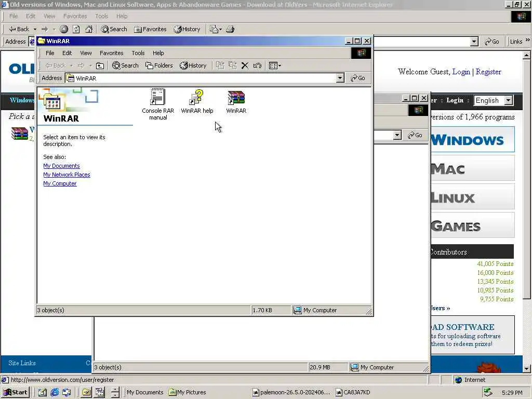Click WinRAR address bar field

pos(205,78)
